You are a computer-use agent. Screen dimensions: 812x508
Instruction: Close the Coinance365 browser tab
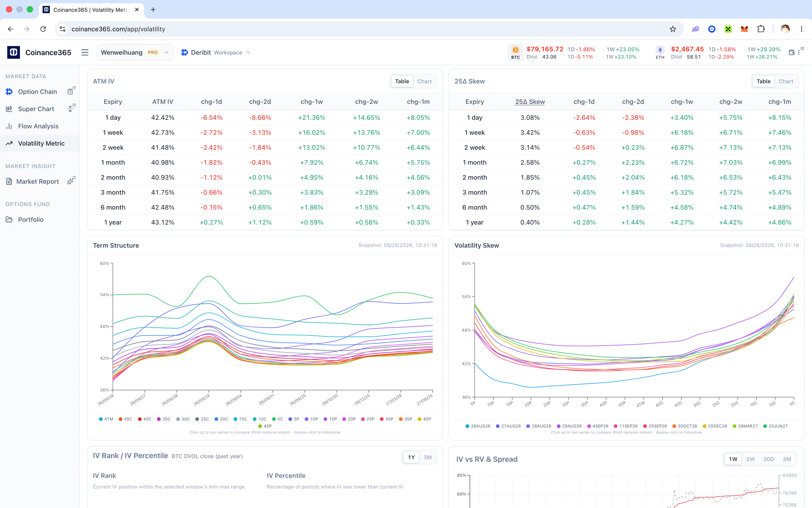click(137, 9)
